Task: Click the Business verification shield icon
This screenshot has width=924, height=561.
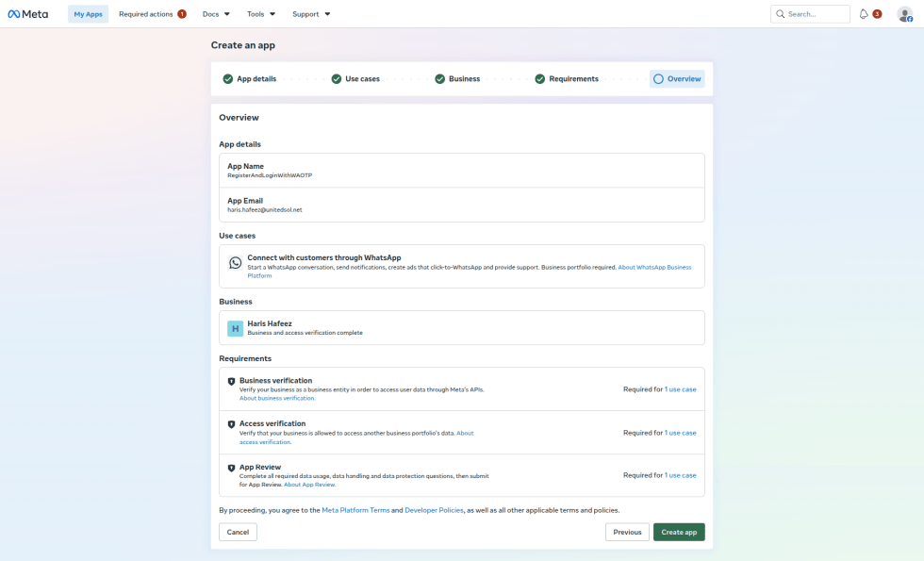Action: pyautogui.click(x=231, y=381)
